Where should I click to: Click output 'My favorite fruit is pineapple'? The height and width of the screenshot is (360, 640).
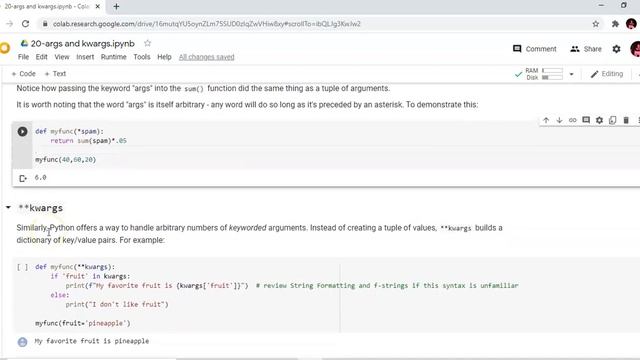[92, 341]
